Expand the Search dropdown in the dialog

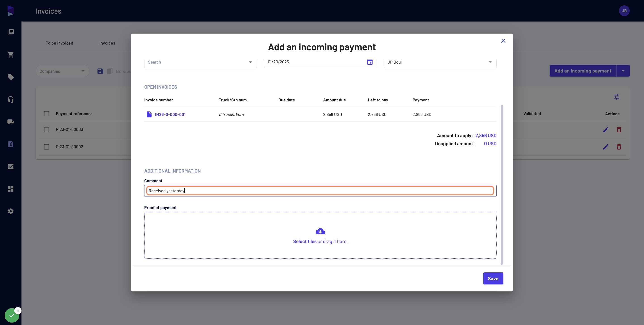pyautogui.click(x=250, y=62)
